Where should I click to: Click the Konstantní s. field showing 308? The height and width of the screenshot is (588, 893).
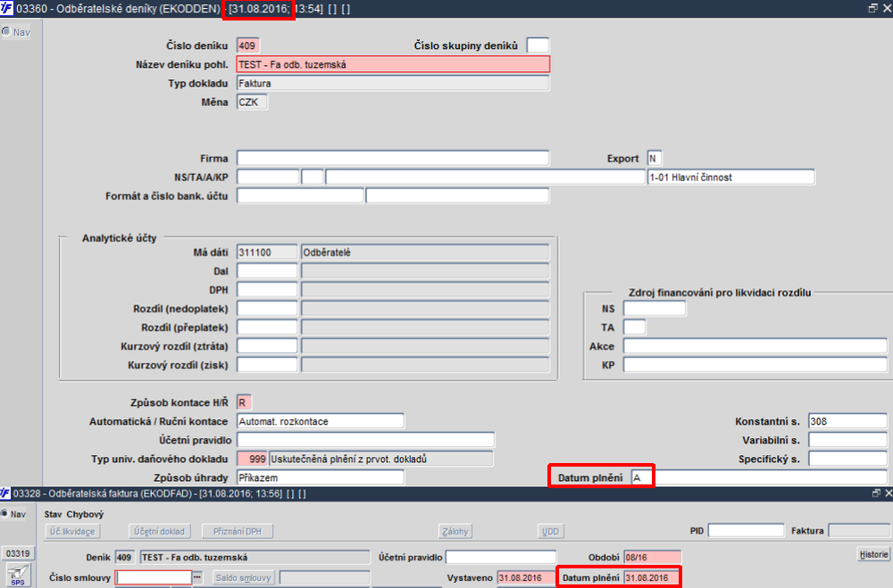[847, 421]
